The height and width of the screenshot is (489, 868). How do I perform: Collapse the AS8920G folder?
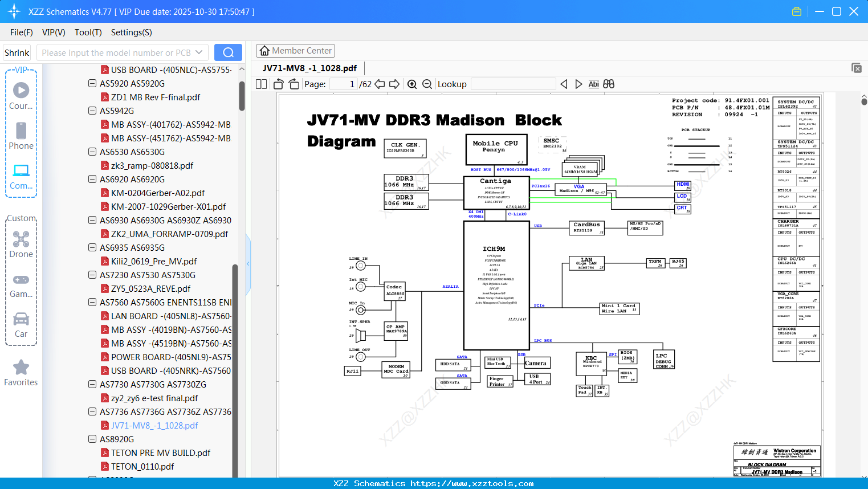click(x=92, y=439)
